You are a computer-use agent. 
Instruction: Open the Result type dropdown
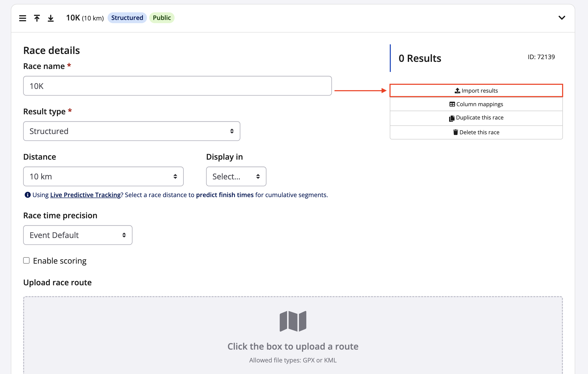coord(131,131)
